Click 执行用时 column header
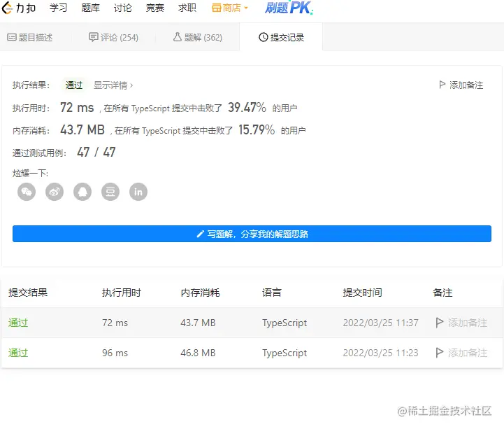This screenshot has width=504, height=429. click(x=122, y=293)
